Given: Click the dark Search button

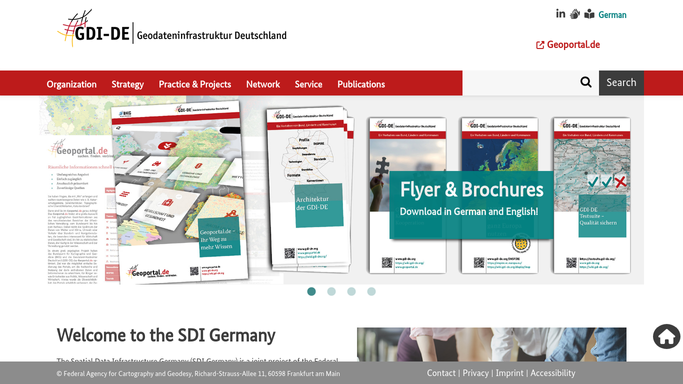Looking at the screenshot, I should [x=621, y=83].
